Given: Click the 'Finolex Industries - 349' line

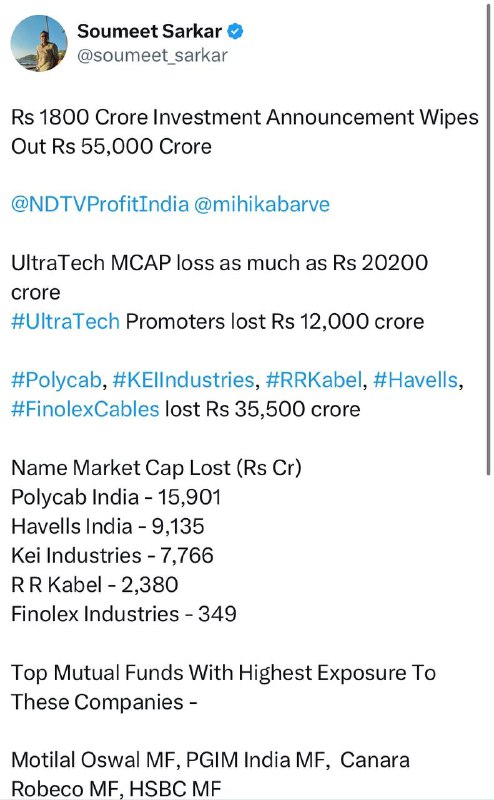Looking at the screenshot, I should [124, 614].
